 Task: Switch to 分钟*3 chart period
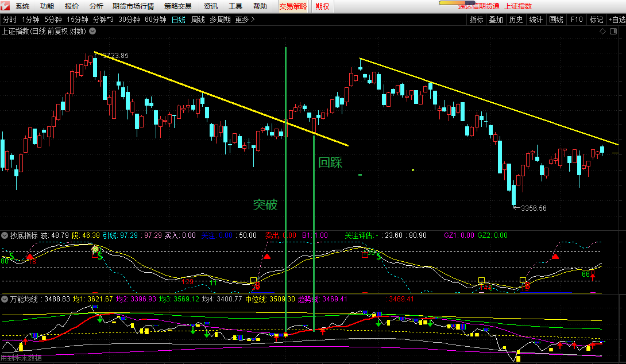tap(103, 20)
